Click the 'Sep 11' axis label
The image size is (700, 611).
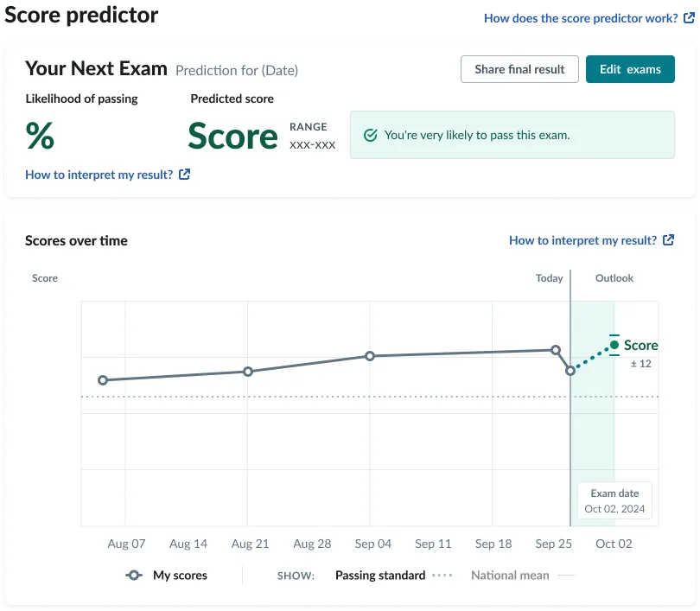(433, 544)
